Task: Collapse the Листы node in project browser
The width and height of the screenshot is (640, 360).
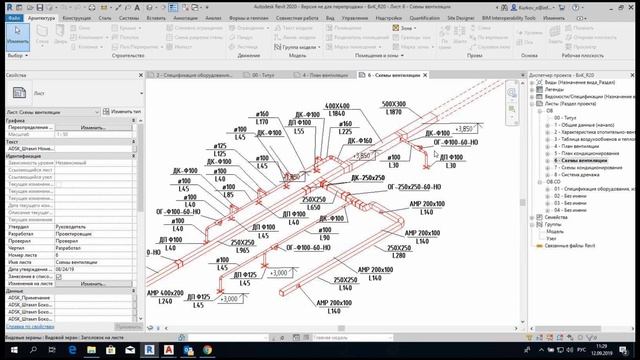Action: pyautogui.click(x=532, y=104)
